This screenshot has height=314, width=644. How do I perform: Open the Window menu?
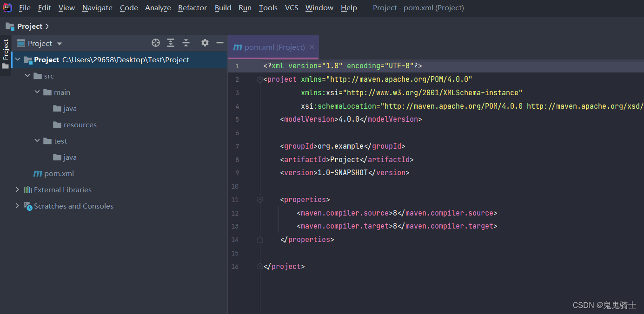319,8
